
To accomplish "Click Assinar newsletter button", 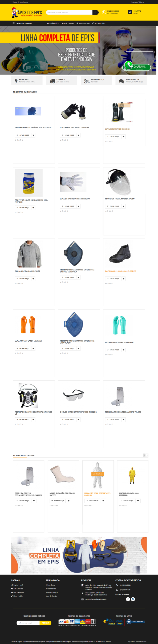I will click(x=45, y=623).
